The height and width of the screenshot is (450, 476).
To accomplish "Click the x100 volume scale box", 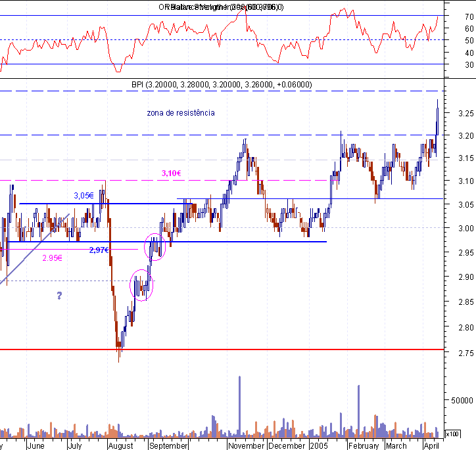I will 452,434.
